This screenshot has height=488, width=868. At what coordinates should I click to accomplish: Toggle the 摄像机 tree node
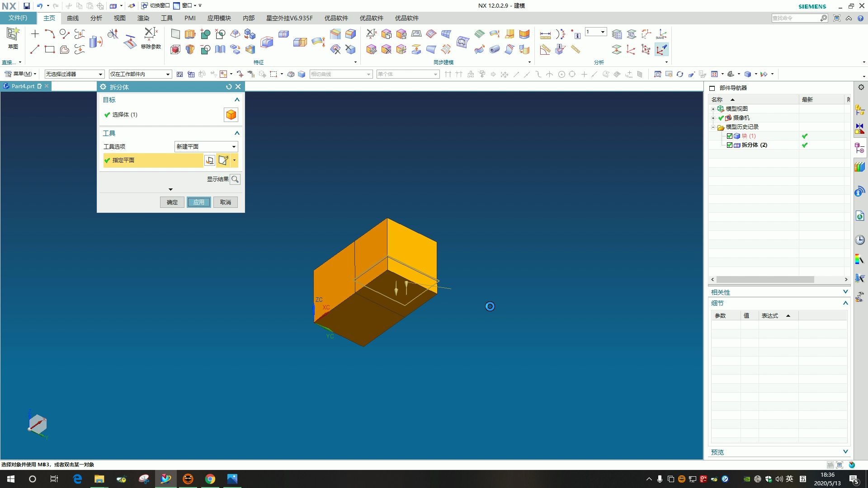coord(713,118)
